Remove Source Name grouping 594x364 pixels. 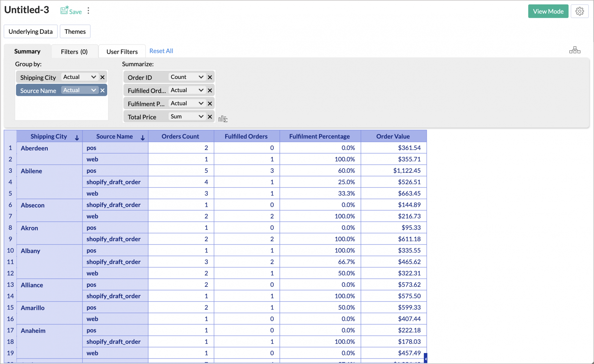[102, 90]
